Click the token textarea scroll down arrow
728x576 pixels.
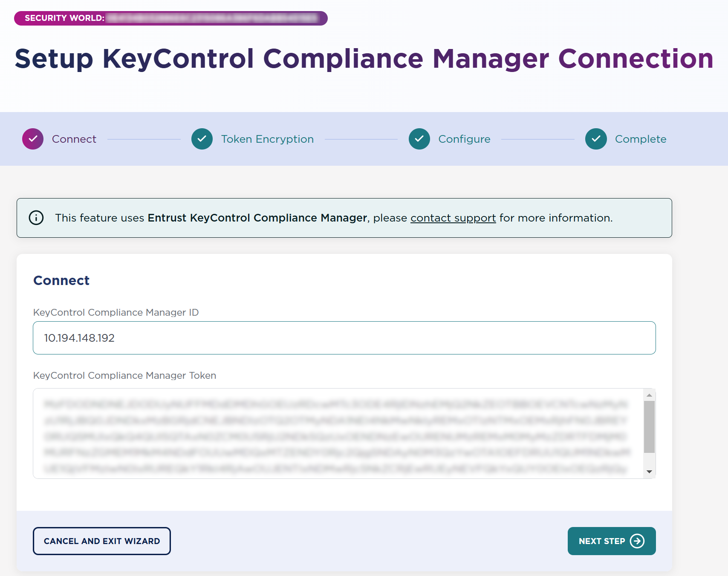click(x=649, y=472)
